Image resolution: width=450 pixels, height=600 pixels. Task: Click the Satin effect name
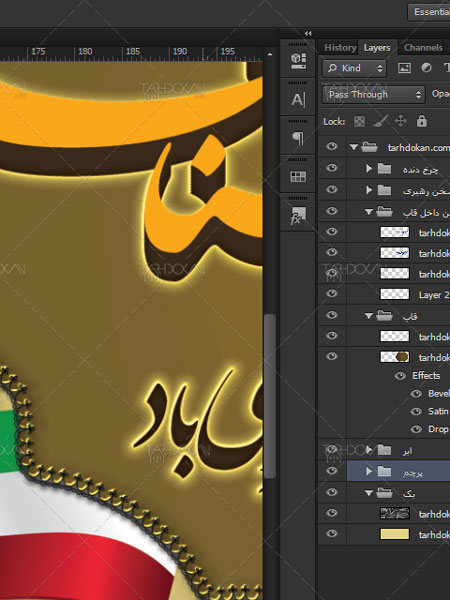438,411
